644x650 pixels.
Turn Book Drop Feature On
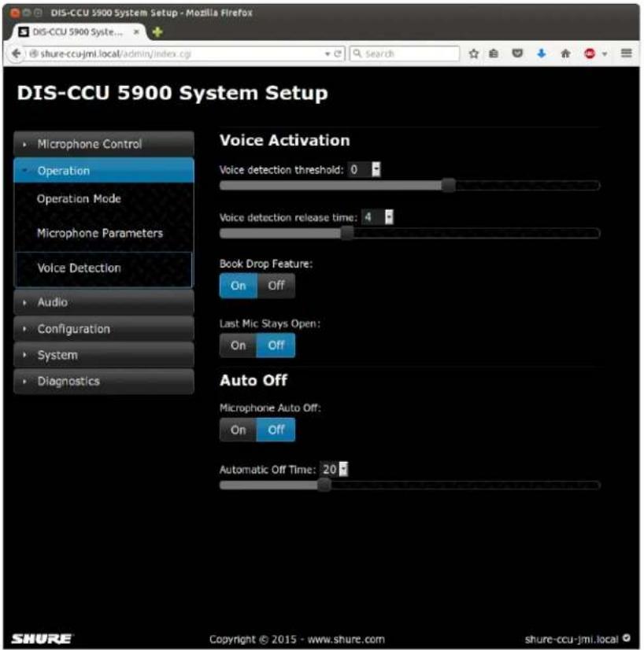tap(239, 286)
